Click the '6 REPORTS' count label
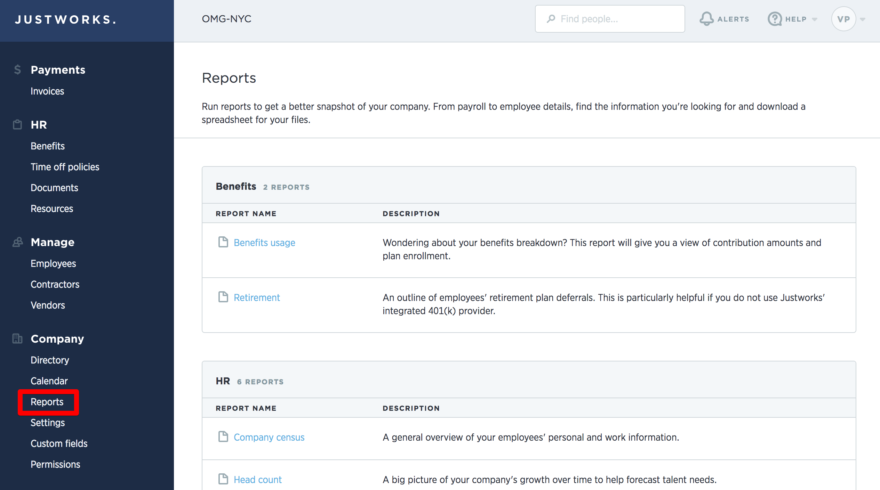The image size is (880, 490). point(260,382)
